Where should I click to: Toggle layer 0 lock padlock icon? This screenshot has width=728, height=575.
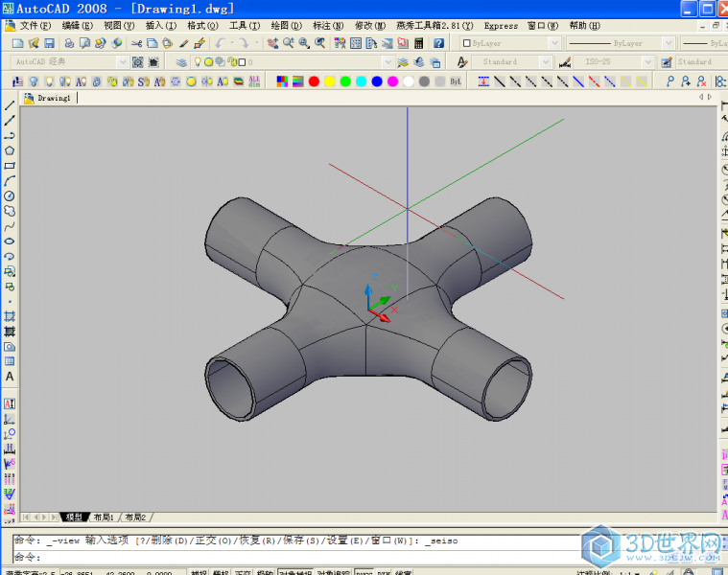tap(231, 61)
